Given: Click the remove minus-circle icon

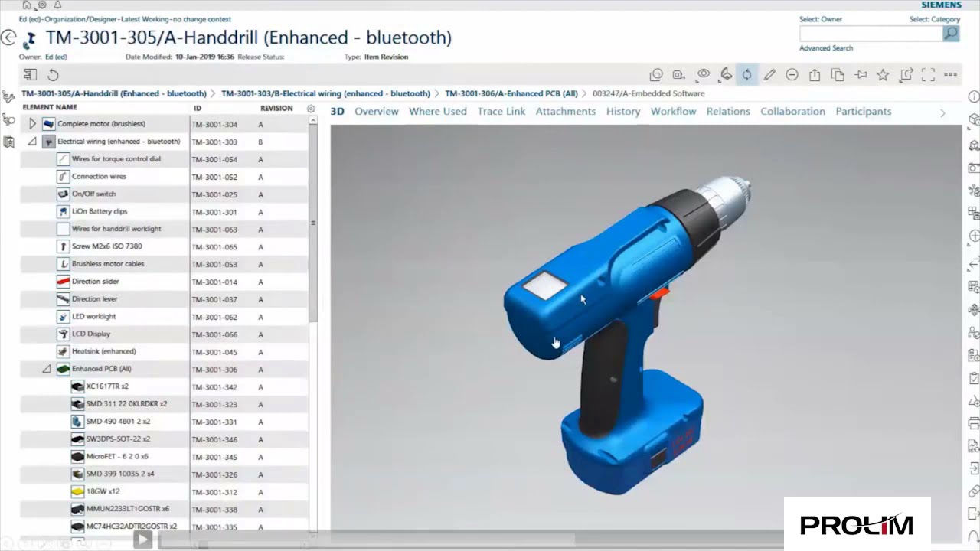Looking at the screenshot, I should tap(792, 75).
